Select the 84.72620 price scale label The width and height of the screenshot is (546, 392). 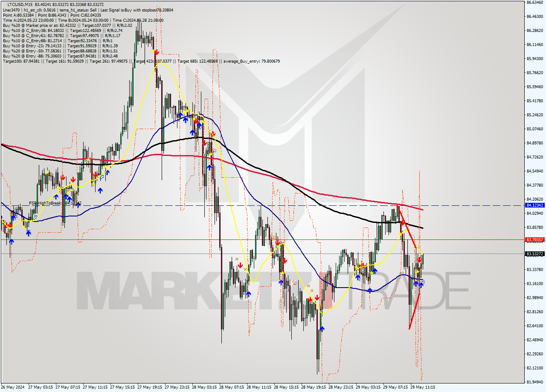click(535, 157)
